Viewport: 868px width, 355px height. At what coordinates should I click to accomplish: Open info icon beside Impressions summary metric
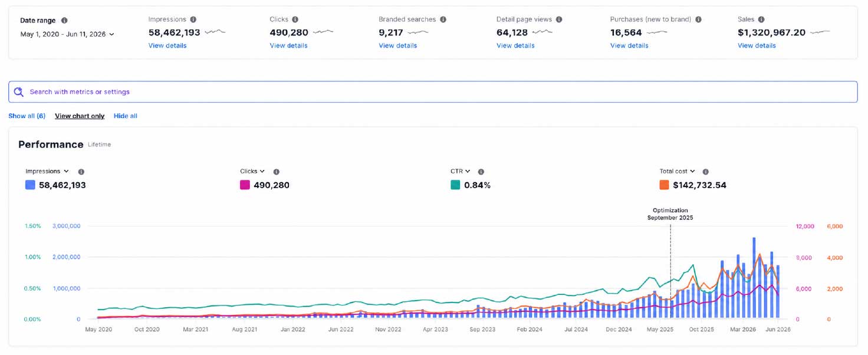click(x=194, y=19)
